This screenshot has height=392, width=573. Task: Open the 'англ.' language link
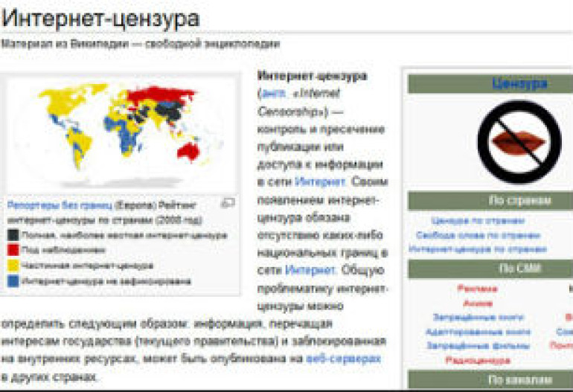(272, 94)
